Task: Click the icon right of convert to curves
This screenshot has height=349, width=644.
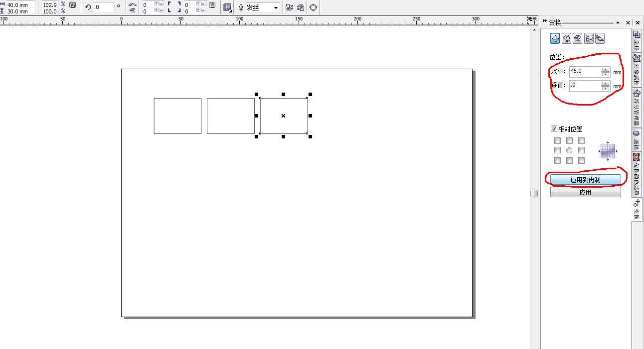Action: click(x=301, y=7)
